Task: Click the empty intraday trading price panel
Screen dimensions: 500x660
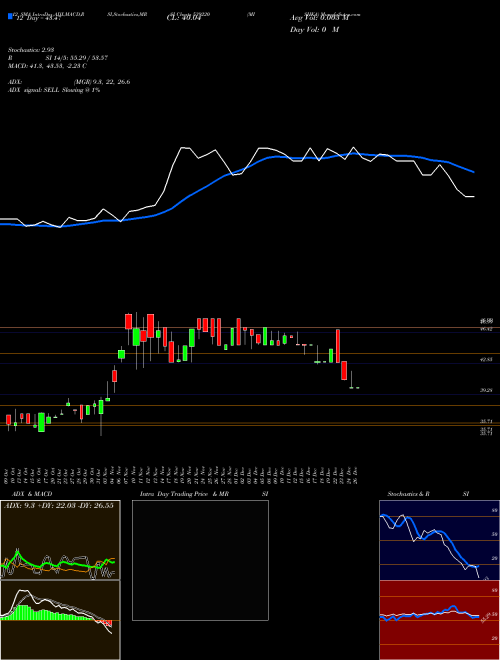Action: coord(200,560)
